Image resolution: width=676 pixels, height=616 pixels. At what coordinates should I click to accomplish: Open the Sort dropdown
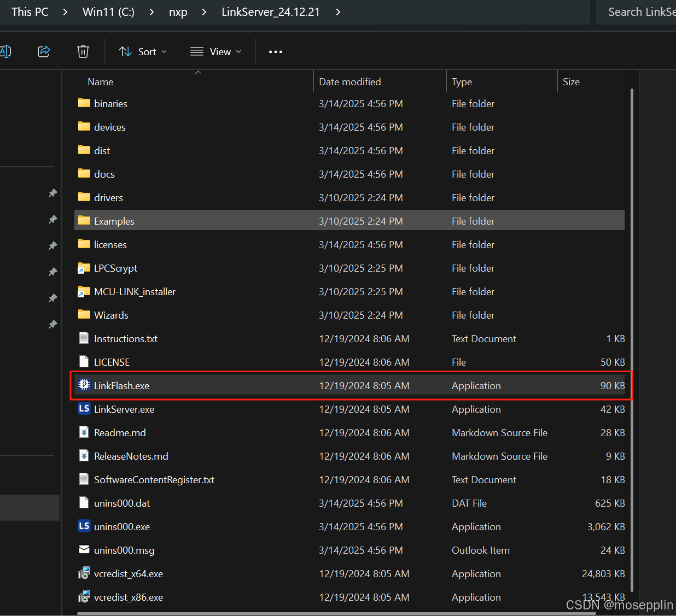coord(142,51)
